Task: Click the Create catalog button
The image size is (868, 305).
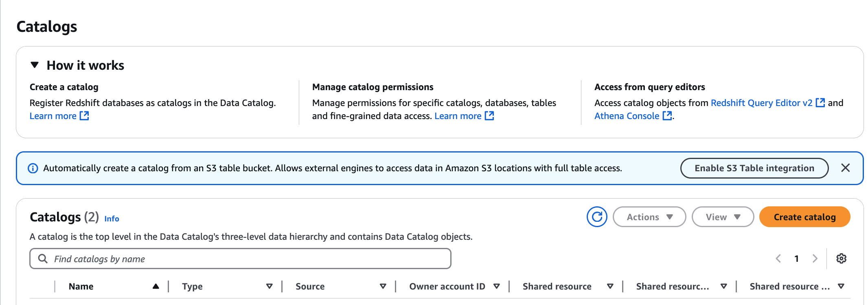Action: [804, 217]
